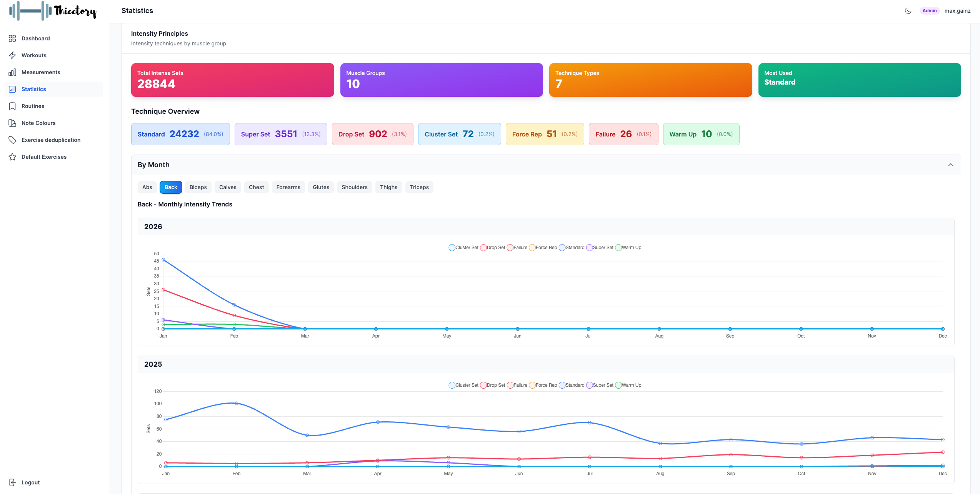Screen dimensions: 980x494
Task: Switch to the Biceps muscle group tab
Action: point(198,187)
